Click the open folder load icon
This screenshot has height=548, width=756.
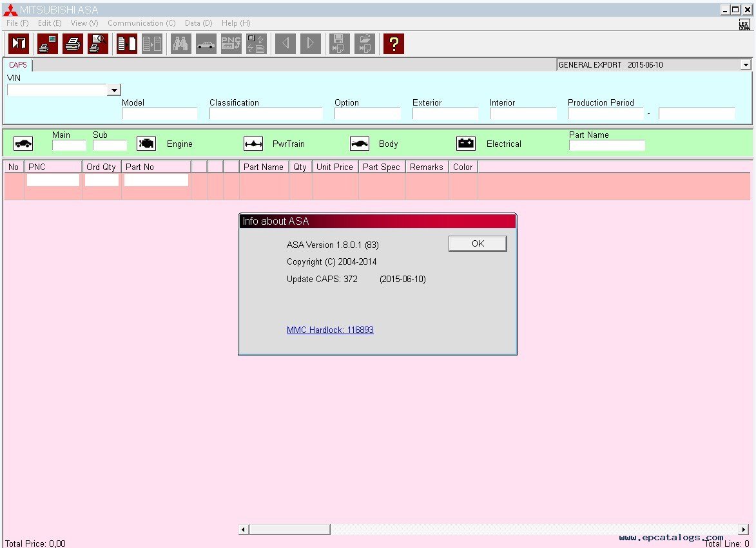pos(365,44)
